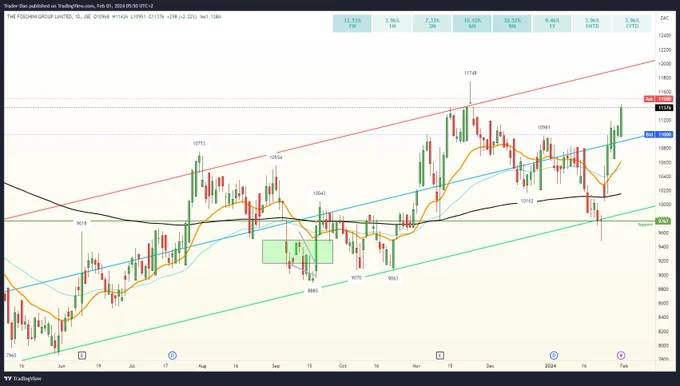The height and width of the screenshot is (386, 680).
Task: Click the 9070 low label
Action: pyautogui.click(x=356, y=278)
